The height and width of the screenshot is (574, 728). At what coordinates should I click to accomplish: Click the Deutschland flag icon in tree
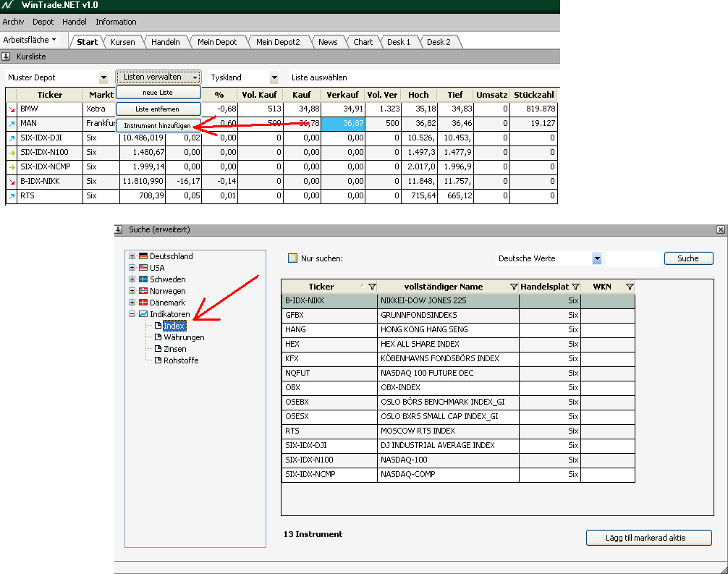(143, 256)
